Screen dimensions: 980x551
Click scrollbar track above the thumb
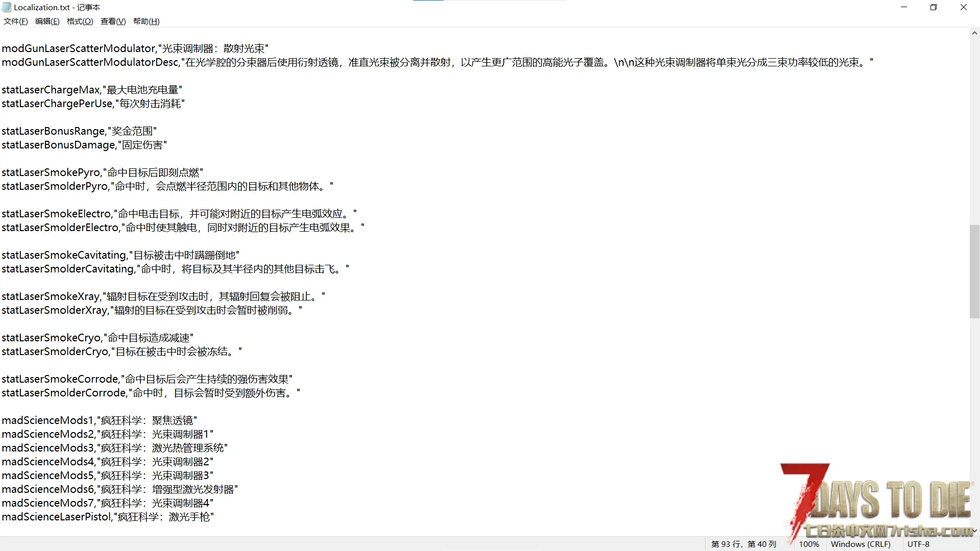tap(974, 128)
